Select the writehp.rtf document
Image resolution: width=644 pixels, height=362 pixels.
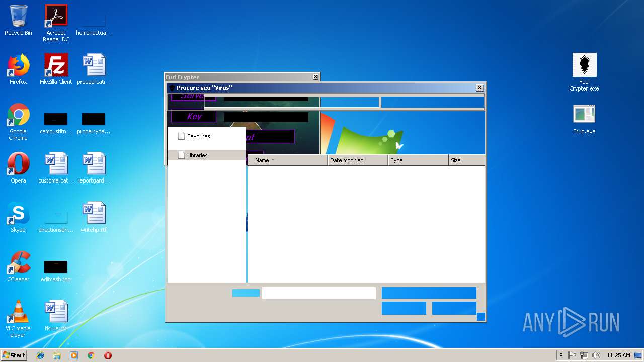click(x=94, y=217)
